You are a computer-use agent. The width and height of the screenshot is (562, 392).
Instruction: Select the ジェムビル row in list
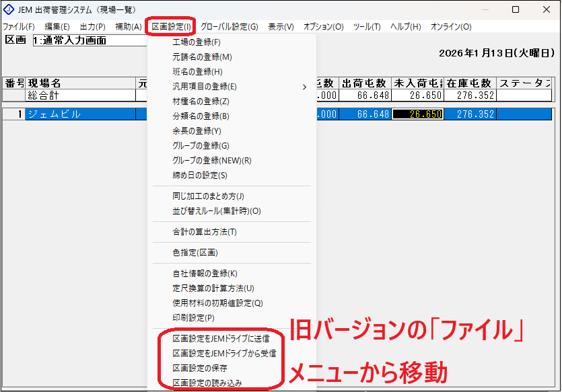pyautogui.click(x=79, y=114)
